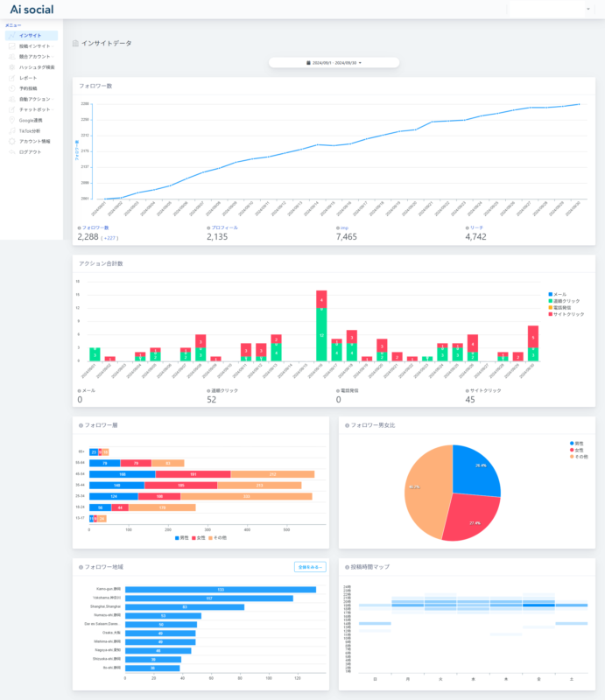Select ログアウト from the sidebar menu
Image resolution: width=605 pixels, height=700 pixels.
(x=30, y=151)
